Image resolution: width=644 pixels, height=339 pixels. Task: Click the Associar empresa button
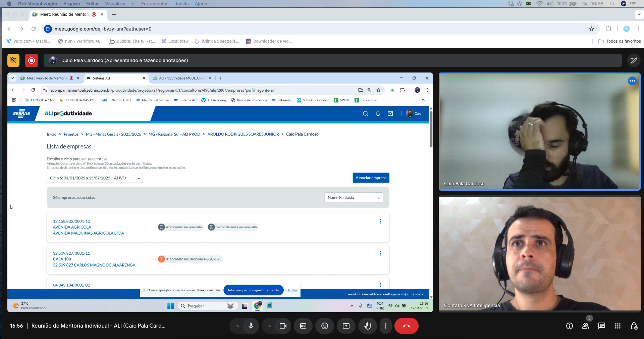coord(371,178)
